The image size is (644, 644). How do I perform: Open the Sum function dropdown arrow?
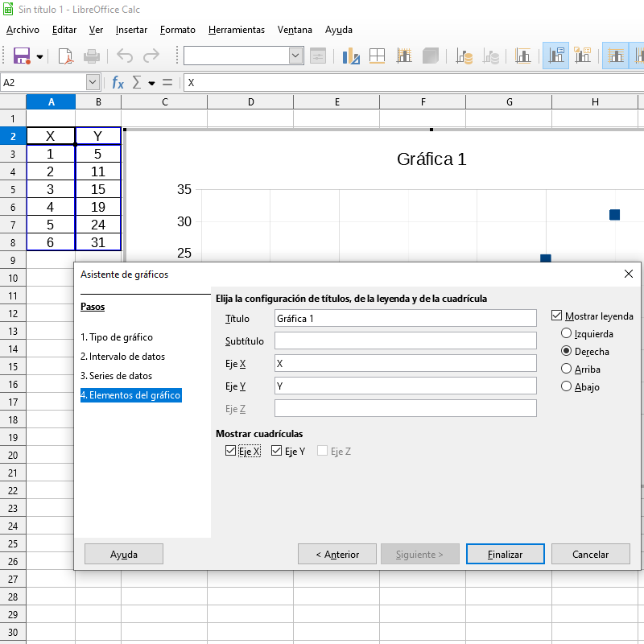click(151, 84)
